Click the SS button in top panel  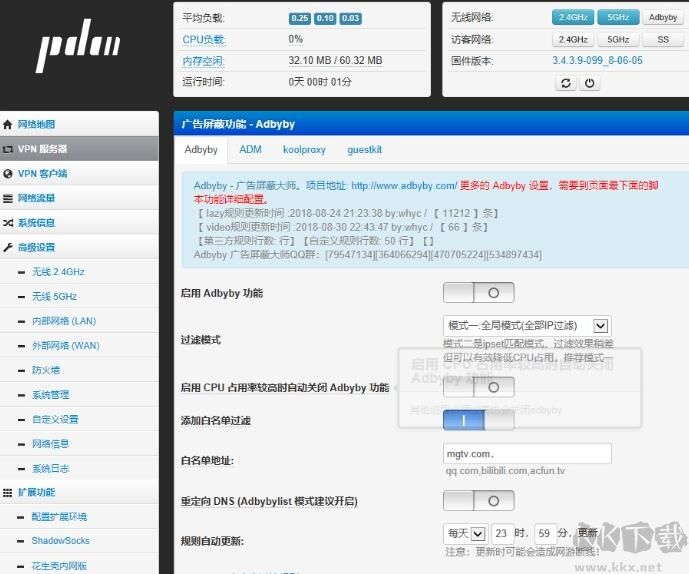coord(663,40)
